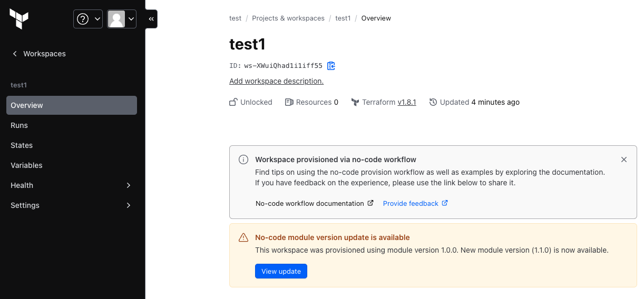Go back to Workspaces

click(x=38, y=54)
